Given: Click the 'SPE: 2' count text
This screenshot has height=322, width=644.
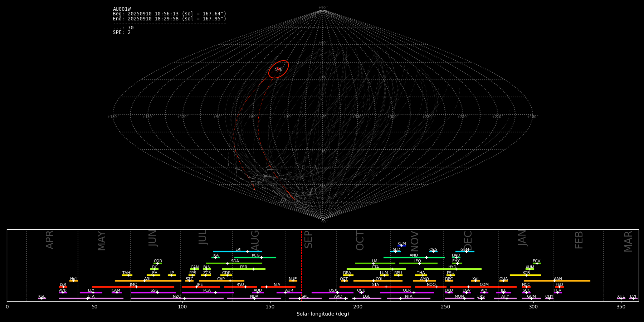Looking at the screenshot, I should click(x=122, y=33).
